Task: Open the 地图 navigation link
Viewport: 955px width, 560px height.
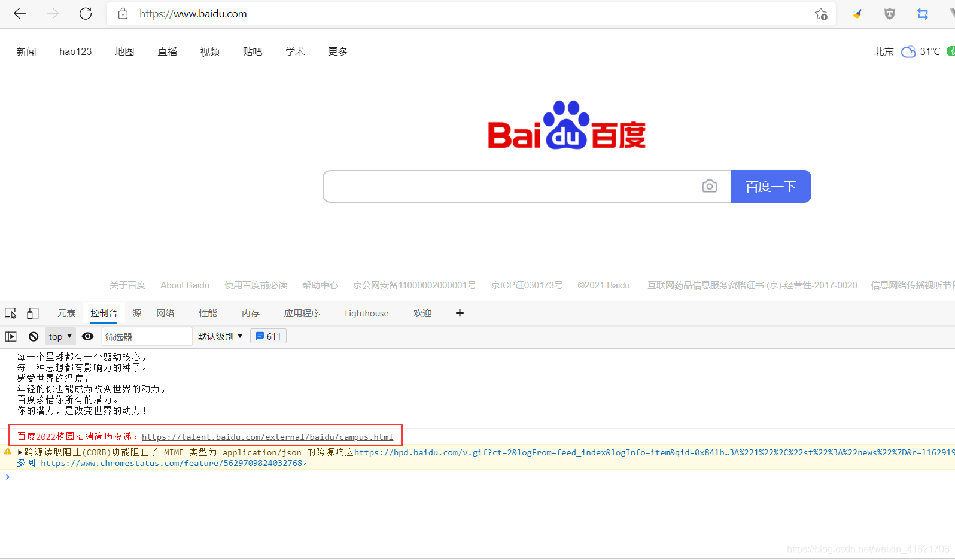Action: point(124,51)
